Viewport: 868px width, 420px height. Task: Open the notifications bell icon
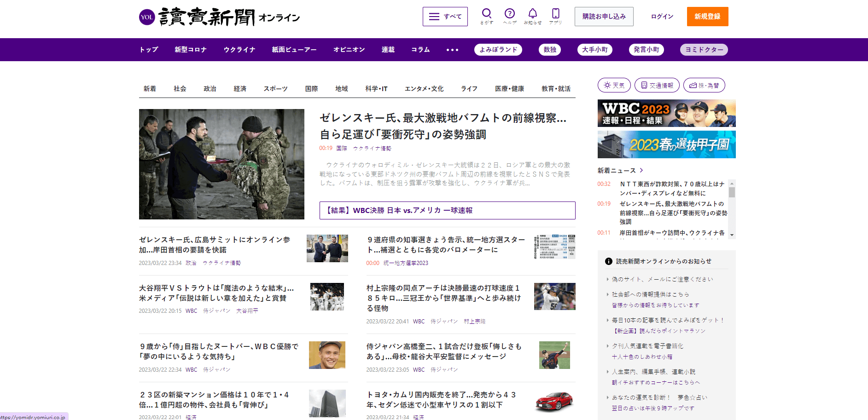[533, 16]
